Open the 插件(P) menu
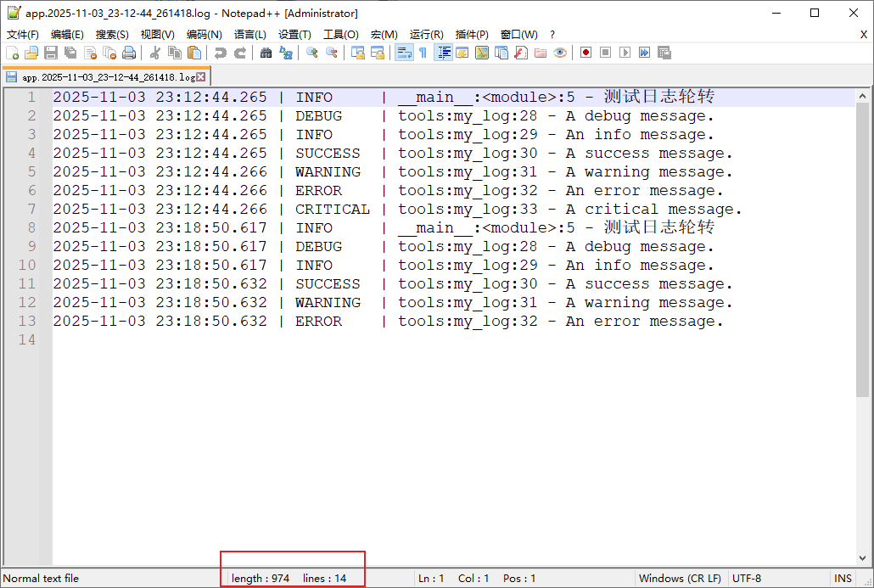The height and width of the screenshot is (588, 874). click(x=472, y=35)
